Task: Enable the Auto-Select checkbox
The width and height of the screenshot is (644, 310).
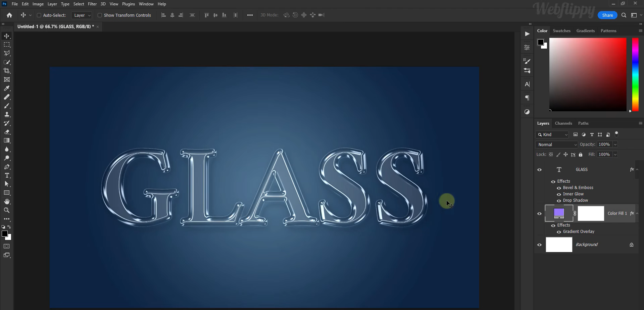Action: pos(39,15)
